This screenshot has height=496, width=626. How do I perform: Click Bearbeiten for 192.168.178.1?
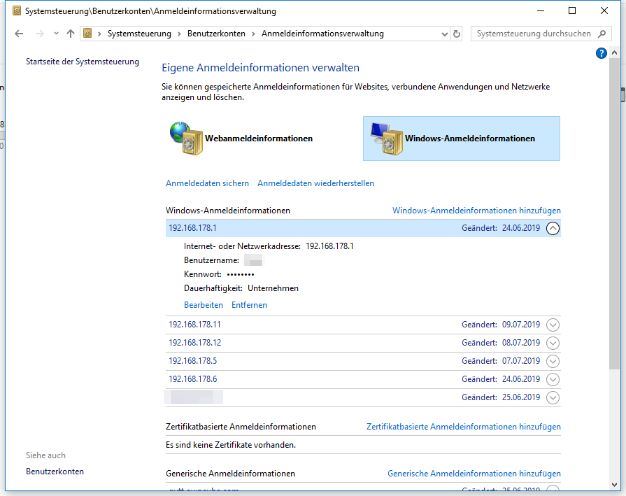coord(204,305)
